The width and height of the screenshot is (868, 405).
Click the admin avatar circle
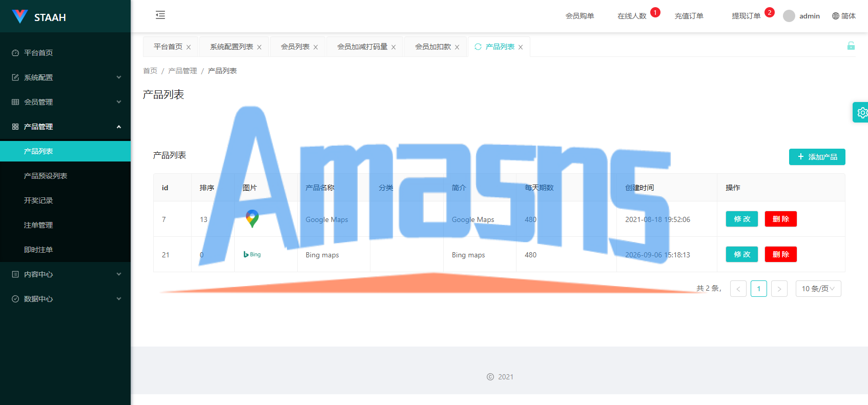(789, 16)
